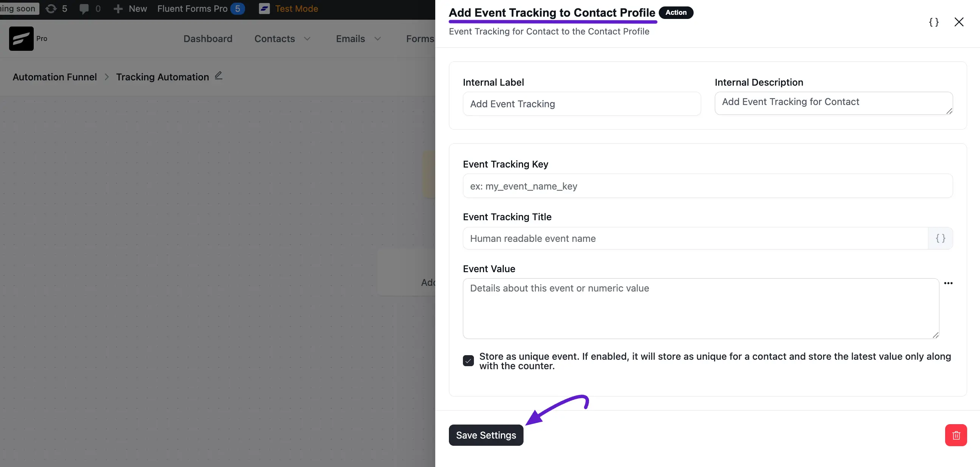The width and height of the screenshot is (980, 467).
Task: Open the Contacts menu item
Action: [x=275, y=39]
